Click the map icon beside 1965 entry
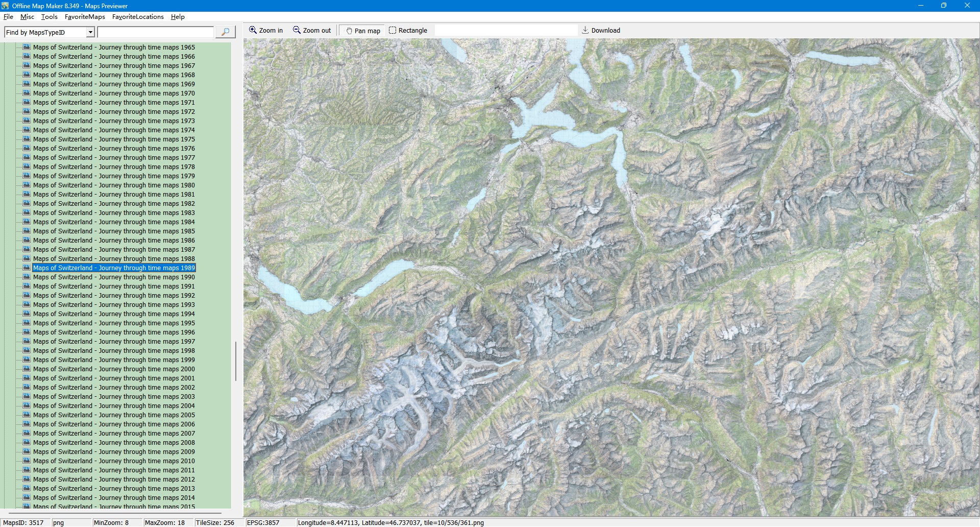Screen dimensions: 980x527 [x=27, y=47]
